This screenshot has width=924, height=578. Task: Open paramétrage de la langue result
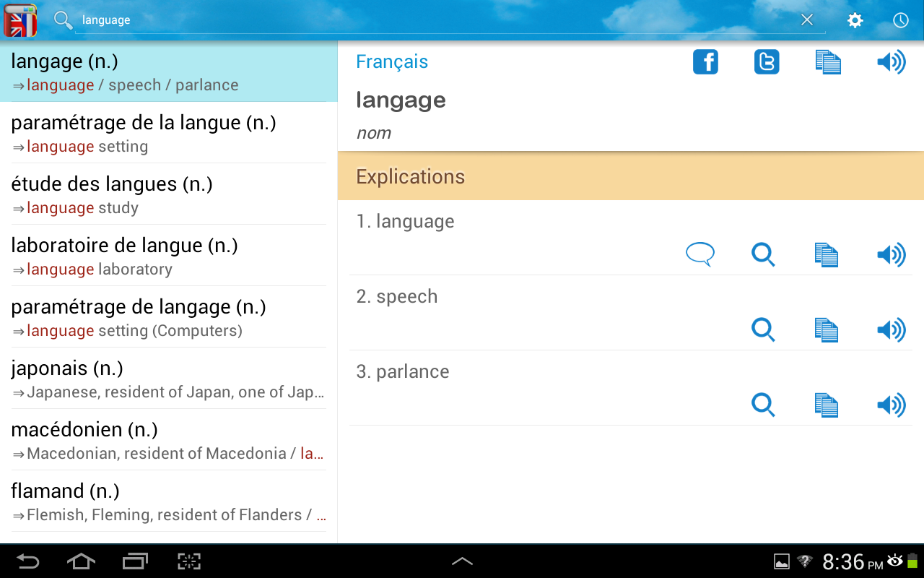pos(169,133)
